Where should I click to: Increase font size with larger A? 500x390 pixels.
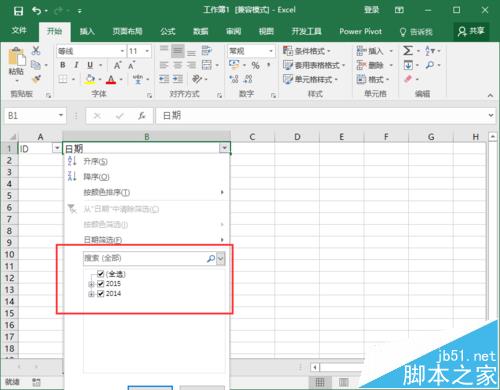click(117, 65)
